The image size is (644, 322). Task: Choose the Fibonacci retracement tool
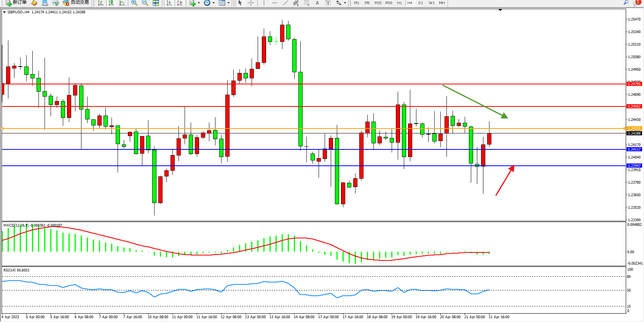306,3
